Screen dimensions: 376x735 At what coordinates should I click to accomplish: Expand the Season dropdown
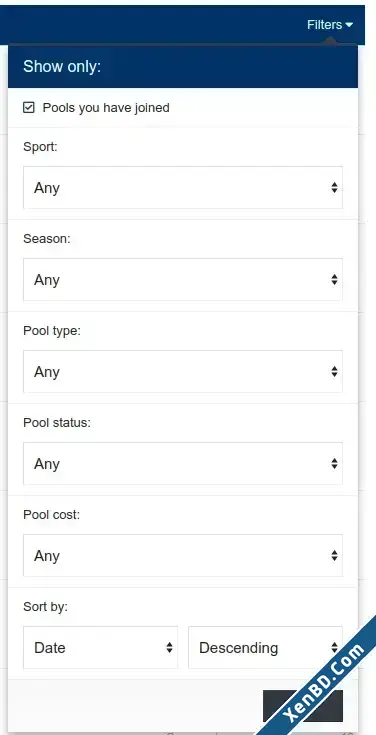[183, 279]
